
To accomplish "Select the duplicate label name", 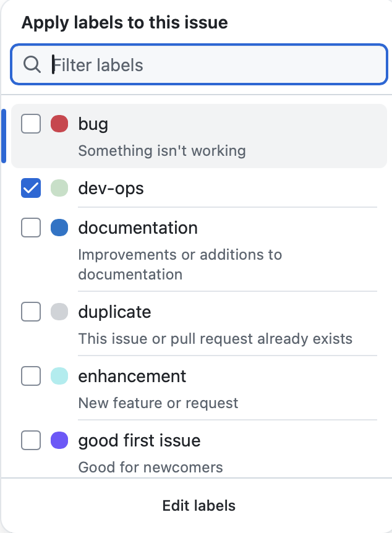I will click(114, 312).
